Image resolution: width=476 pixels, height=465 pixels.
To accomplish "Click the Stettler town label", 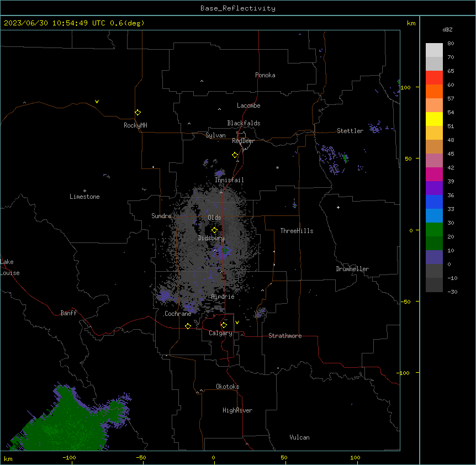I will click(350, 131).
